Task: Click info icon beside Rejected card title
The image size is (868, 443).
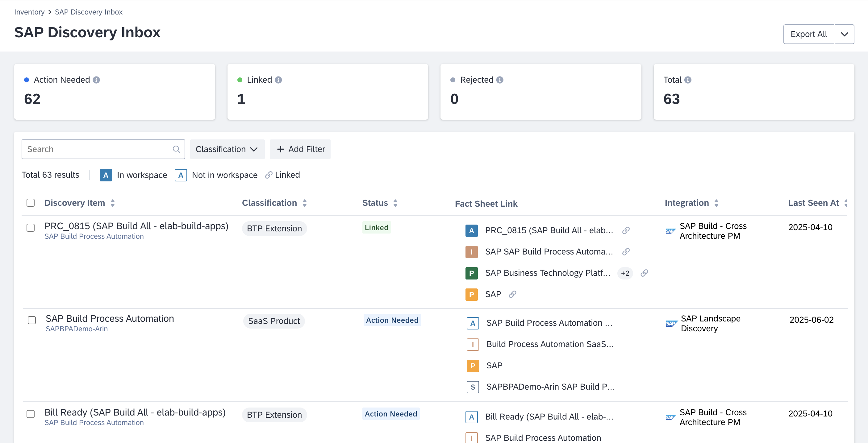Action: 500,80
